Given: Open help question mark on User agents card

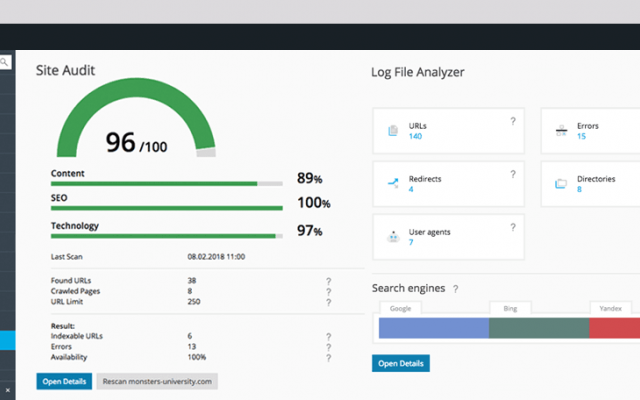Looking at the screenshot, I should pyautogui.click(x=513, y=227).
